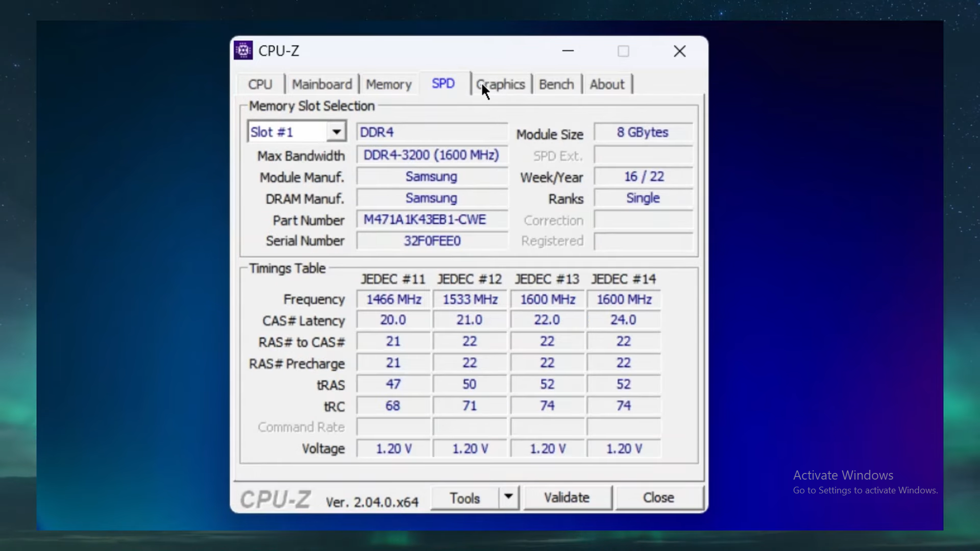Click the empty SPD Ext. field
This screenshot has height=551, width=980.
click(x=643, y=155)
